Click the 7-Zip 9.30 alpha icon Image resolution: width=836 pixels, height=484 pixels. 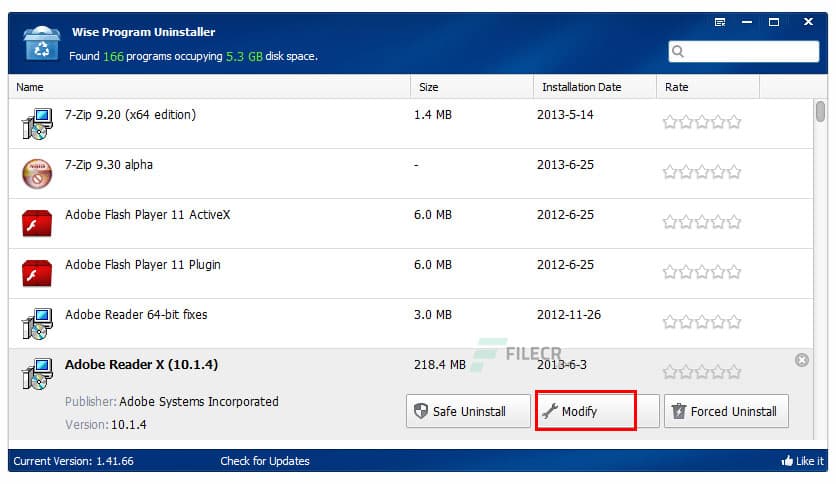(x=37, y=173)
